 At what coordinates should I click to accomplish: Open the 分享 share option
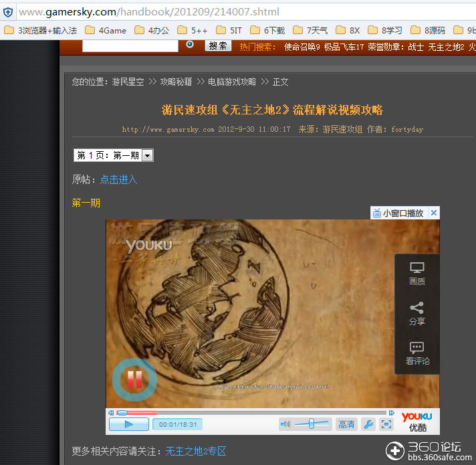coord(416,313)
